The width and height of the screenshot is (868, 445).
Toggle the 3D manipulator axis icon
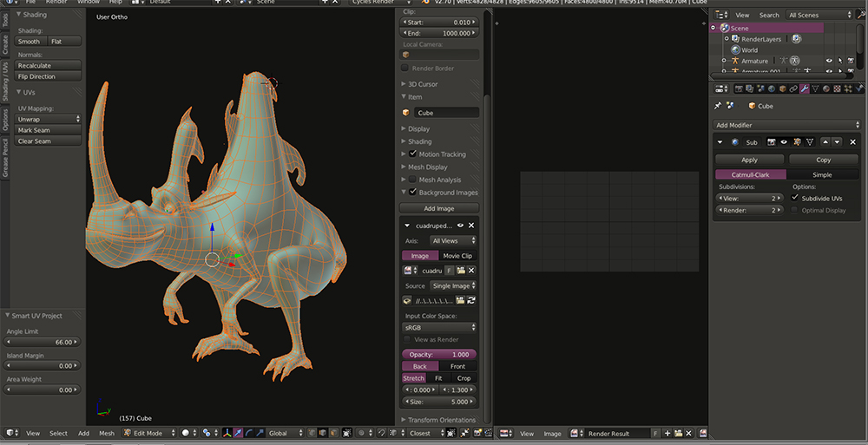pos(226,433)
